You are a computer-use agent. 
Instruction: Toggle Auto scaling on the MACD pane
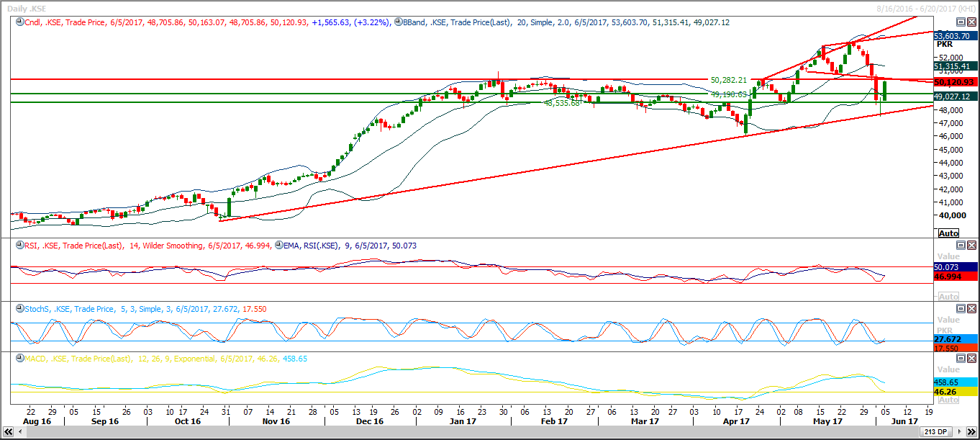coord(948,400)
